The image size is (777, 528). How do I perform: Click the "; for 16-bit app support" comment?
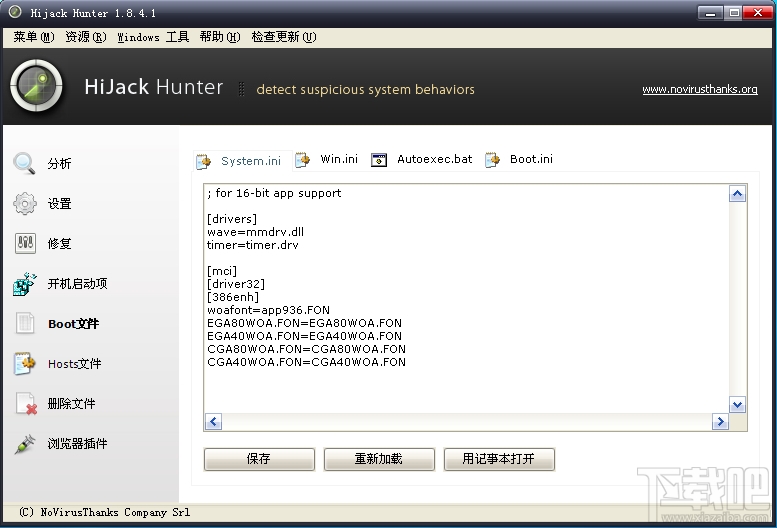274,193
